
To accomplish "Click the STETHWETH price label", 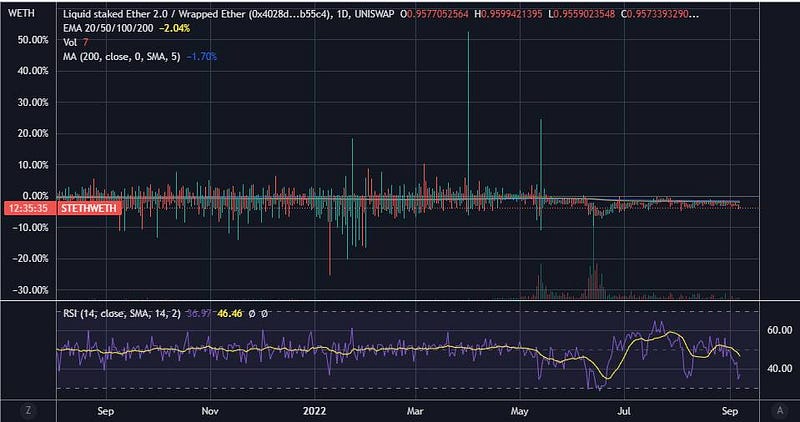I will 89,208.
